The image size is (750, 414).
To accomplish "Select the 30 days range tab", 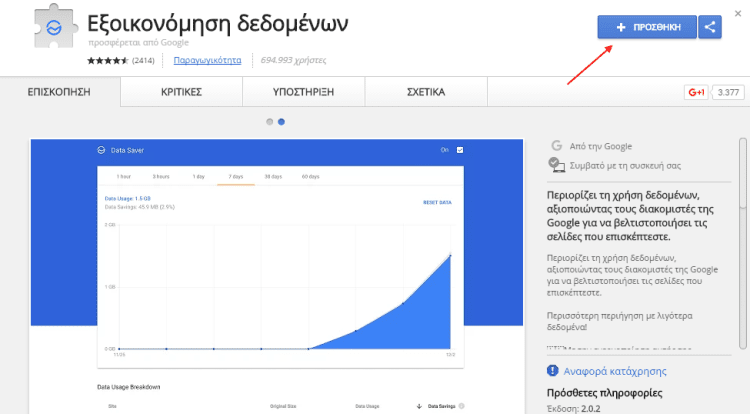I will tap(273, 176).
